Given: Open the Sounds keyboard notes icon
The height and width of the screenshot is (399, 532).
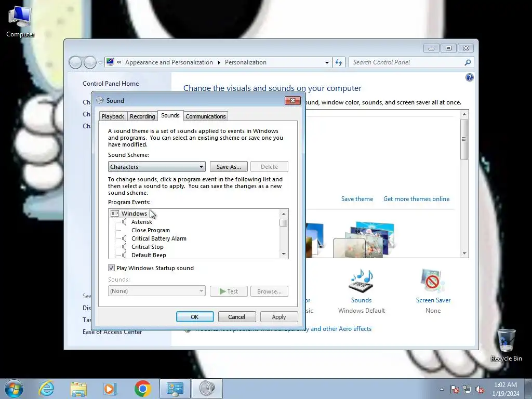Looking at the screenshot, I should 362,281.
